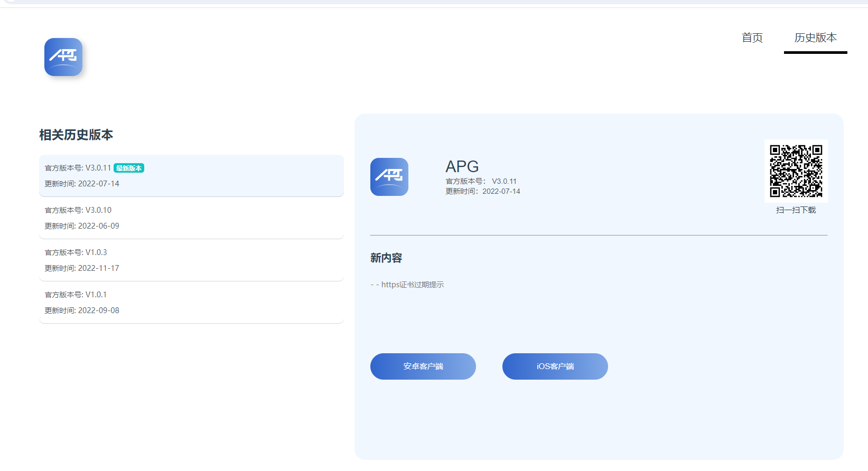Select version V1.0.1 in history list

[x=191, y=303]
